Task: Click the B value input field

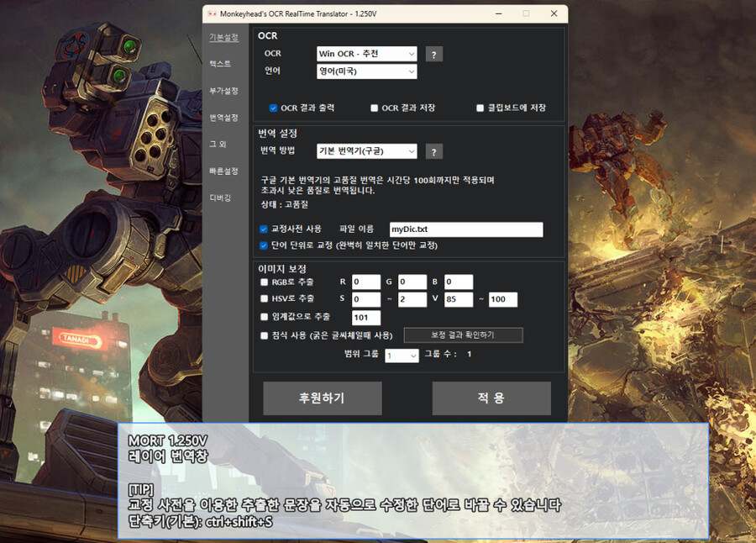Action: pyautogui.click(x=459, y=282)
